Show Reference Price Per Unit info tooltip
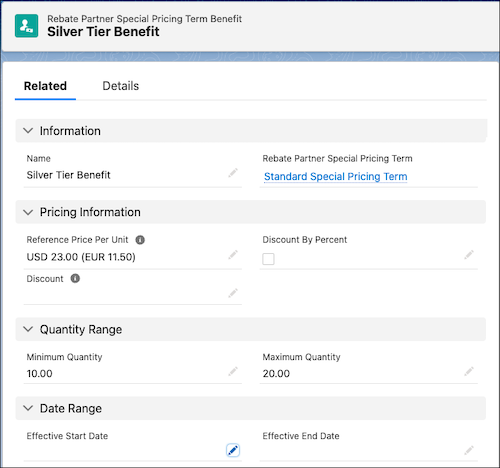This screenshot has width=500, height=468. click(x=140, y=240)
